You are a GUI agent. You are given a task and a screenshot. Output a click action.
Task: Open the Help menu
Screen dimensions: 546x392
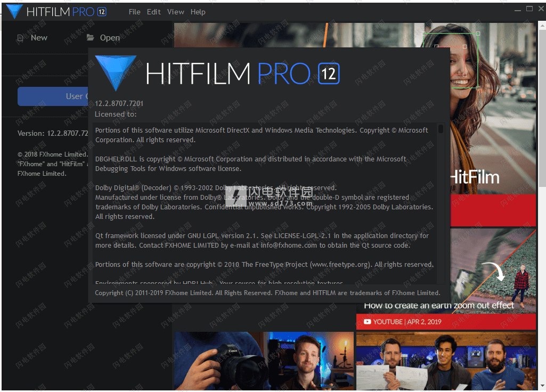pos(198,12)
